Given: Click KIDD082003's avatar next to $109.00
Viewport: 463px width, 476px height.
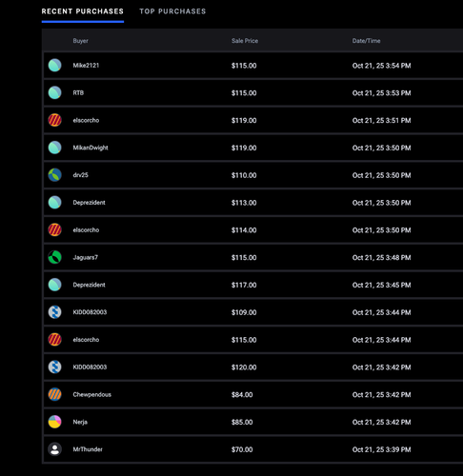Looking at the screenshot, I should 54,312.
